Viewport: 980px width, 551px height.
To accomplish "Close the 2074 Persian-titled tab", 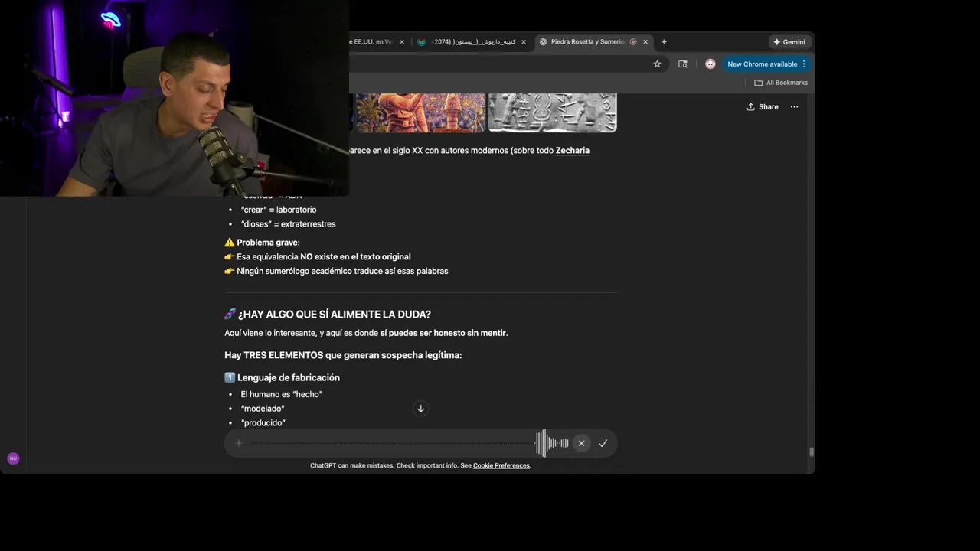I will click(x=524, y=42).
